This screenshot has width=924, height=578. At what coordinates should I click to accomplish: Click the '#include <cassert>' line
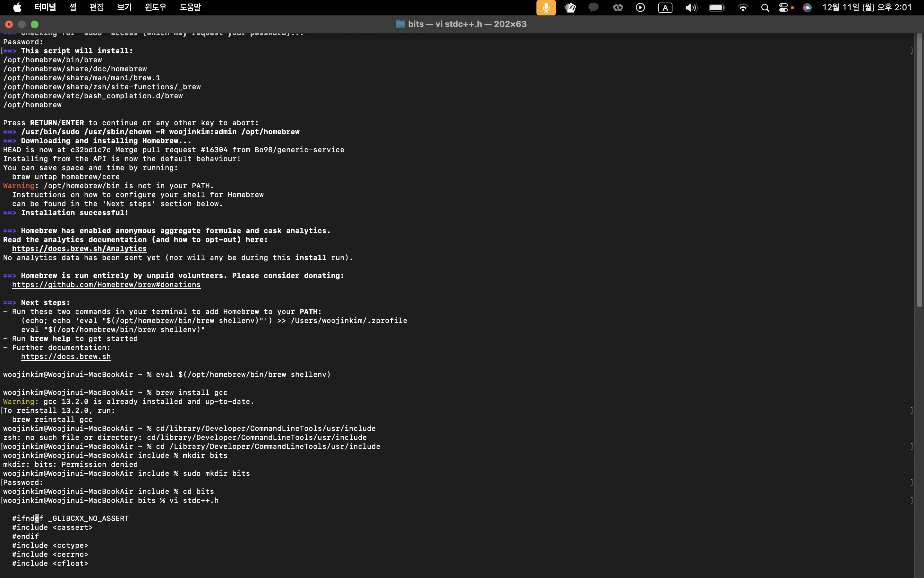coord(52,527)
